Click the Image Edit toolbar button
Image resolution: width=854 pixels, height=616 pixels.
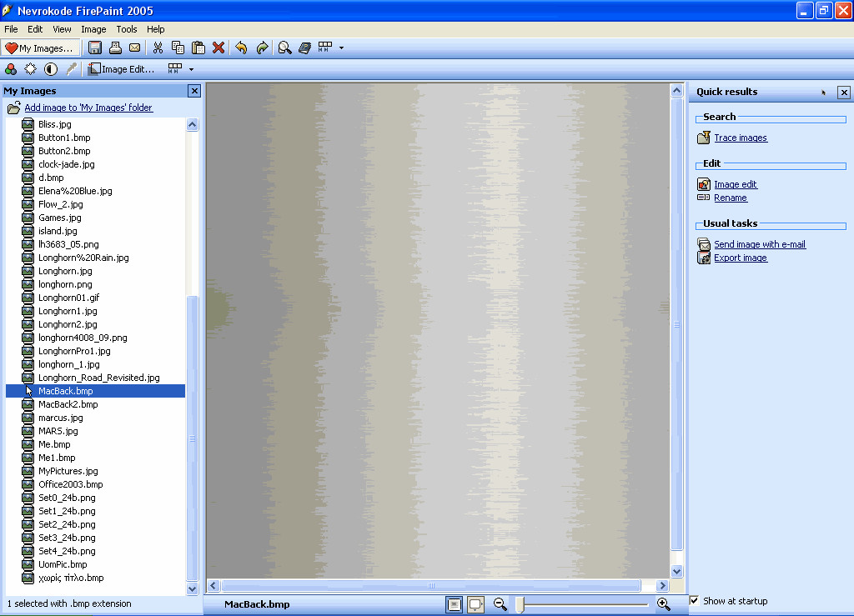coord(122,69)
